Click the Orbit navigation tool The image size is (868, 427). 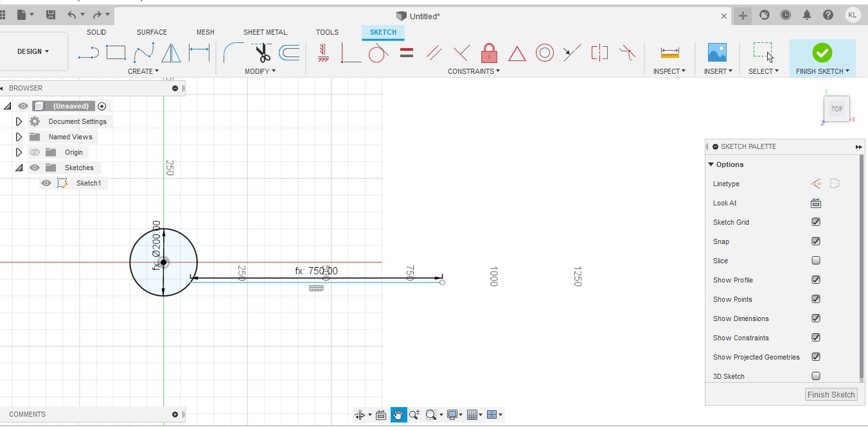360,415
